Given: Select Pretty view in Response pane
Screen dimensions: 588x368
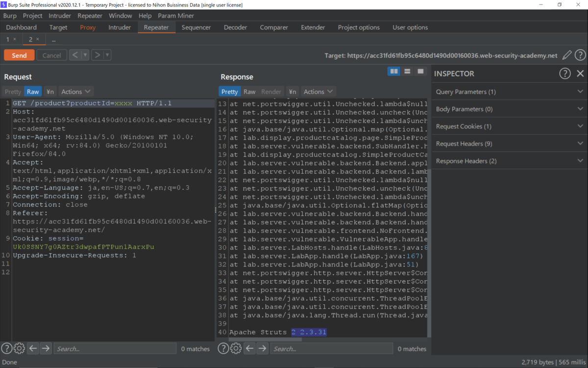Looking at the screenshot, I should point(229,92).
